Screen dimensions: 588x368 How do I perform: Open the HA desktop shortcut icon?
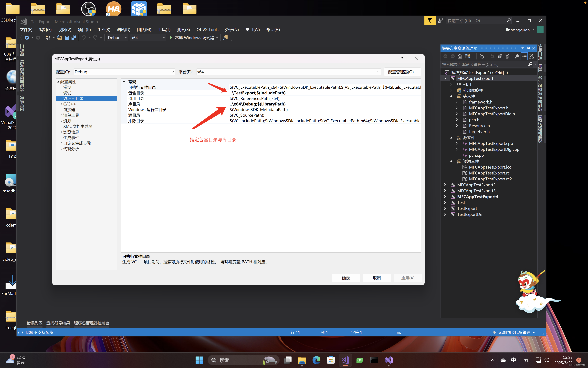114,9
